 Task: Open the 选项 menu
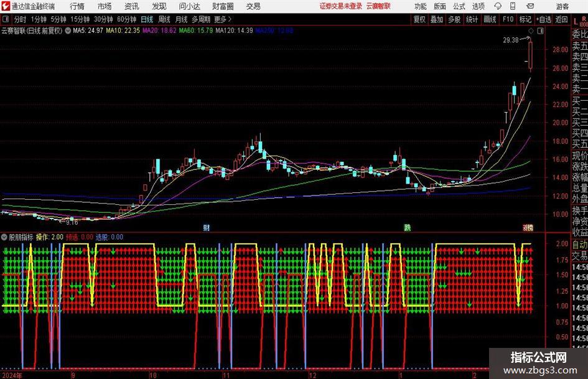click(478, 6)
